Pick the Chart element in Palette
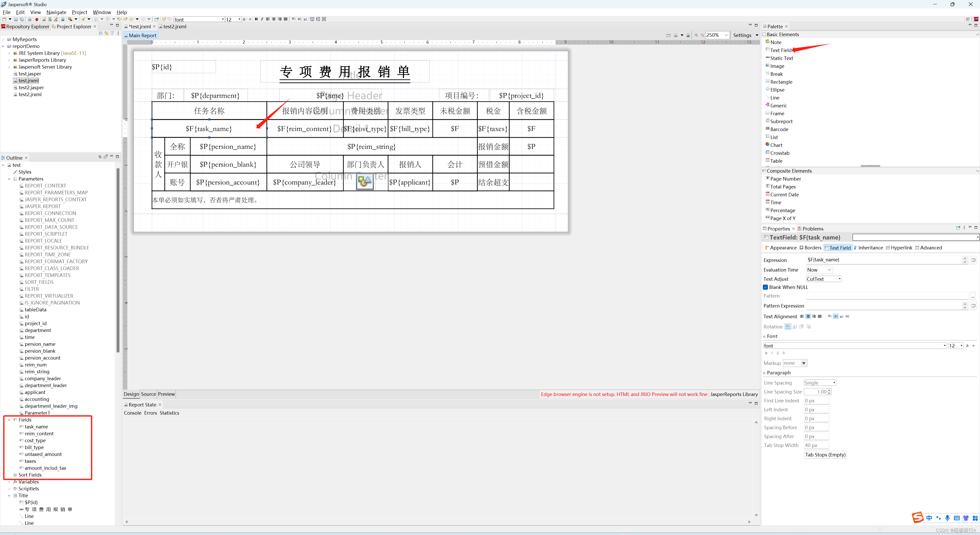The image size is (980, 535). click(774, 145)
